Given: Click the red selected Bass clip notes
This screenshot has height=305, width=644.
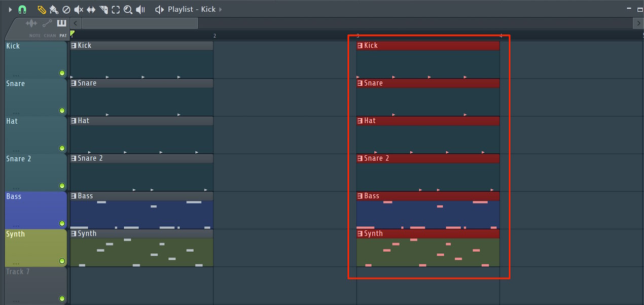Looking at the screenshot, I should point(428,215).
